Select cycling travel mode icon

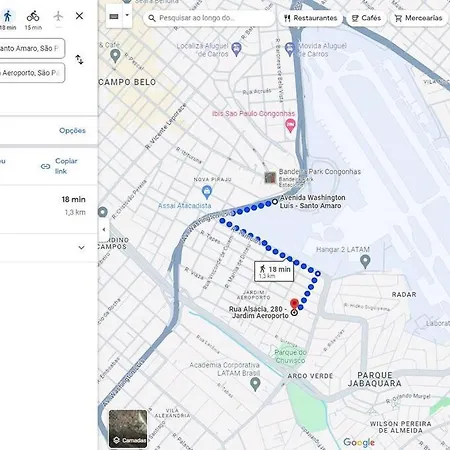pos(33,16)
